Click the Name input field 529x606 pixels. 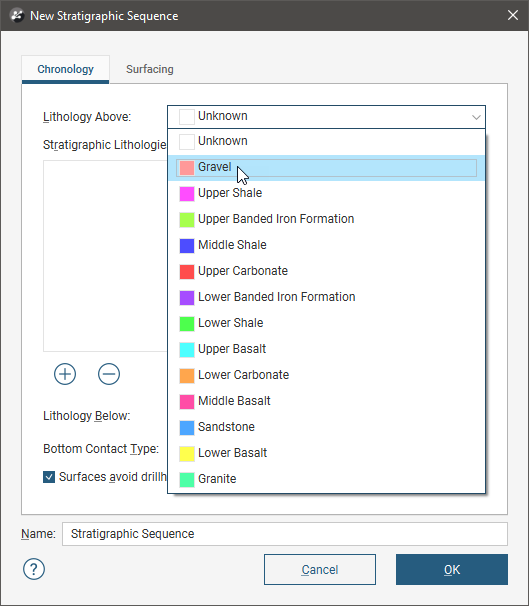[x=285, y=534]
